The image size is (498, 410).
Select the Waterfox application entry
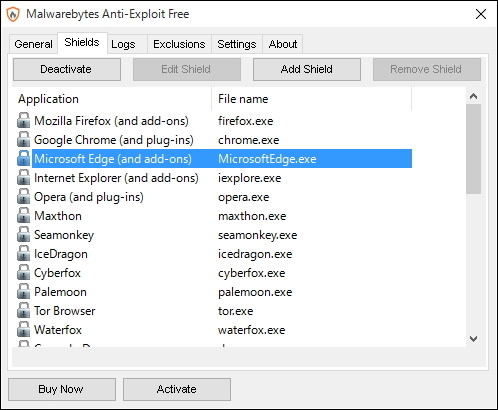coord(58,330)
